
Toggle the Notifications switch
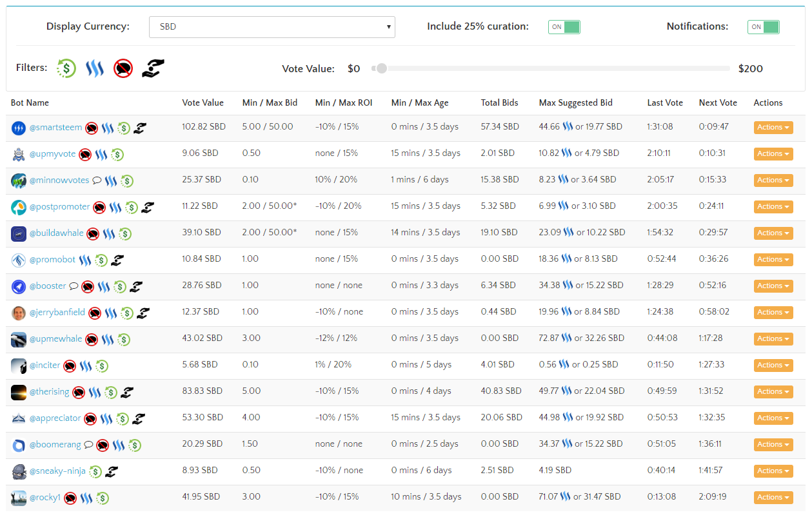[764, 27]
